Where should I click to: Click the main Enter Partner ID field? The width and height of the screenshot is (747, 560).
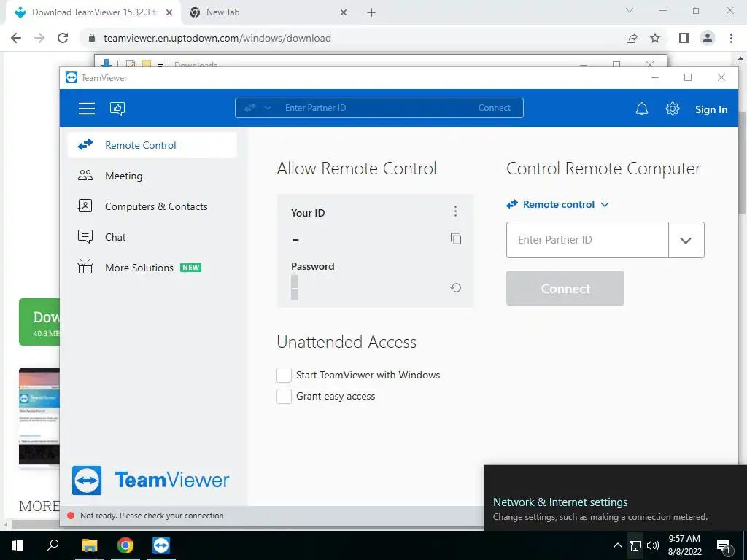(587, 240)
